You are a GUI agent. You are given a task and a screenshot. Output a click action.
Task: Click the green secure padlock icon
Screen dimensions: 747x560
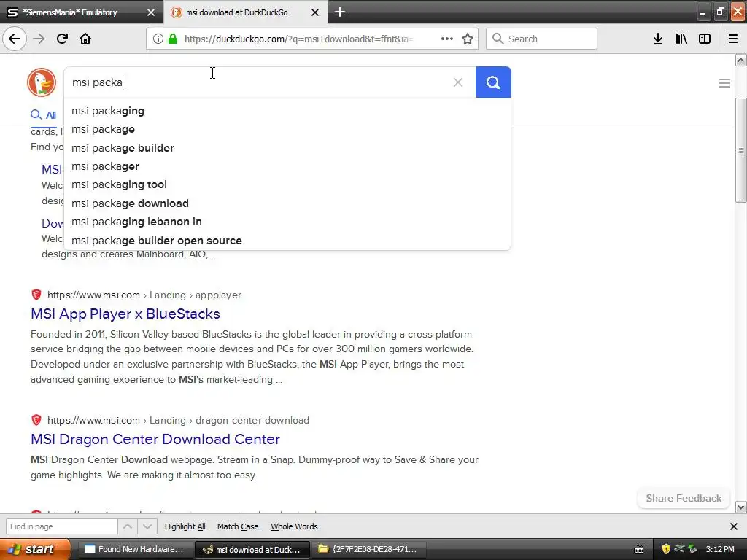tap(173, 39)
